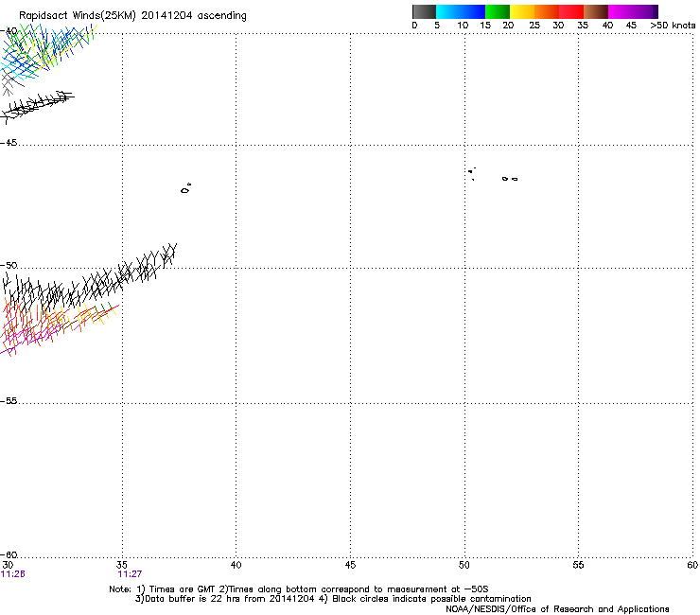The image size is (700, 615).
Task: Select the orange 25-30 knots color bar segment
Action: coord(547,11)
